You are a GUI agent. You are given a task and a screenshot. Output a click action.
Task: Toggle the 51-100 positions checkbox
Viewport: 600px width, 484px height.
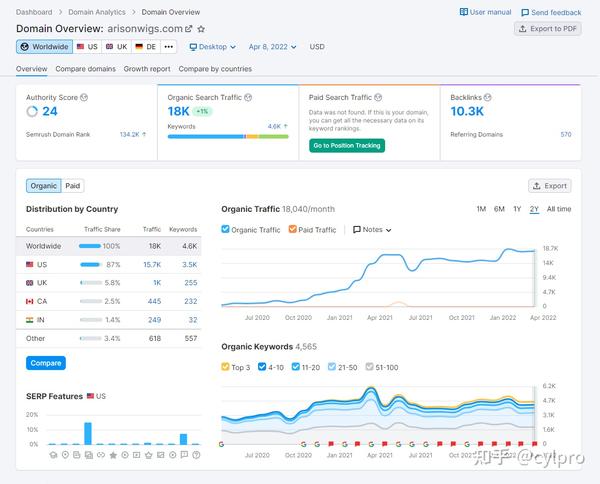tap(369, 367)
